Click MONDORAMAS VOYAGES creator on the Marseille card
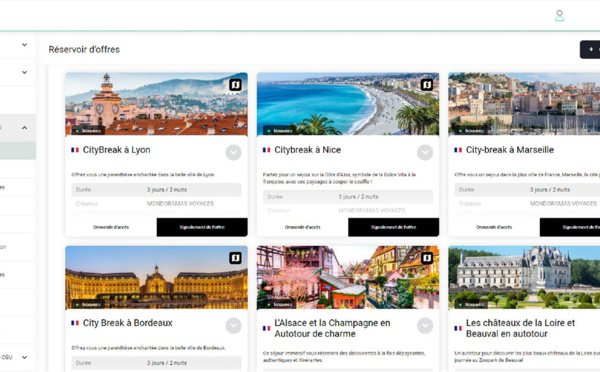The image size is (600, 372). click(x=563, y=204)
